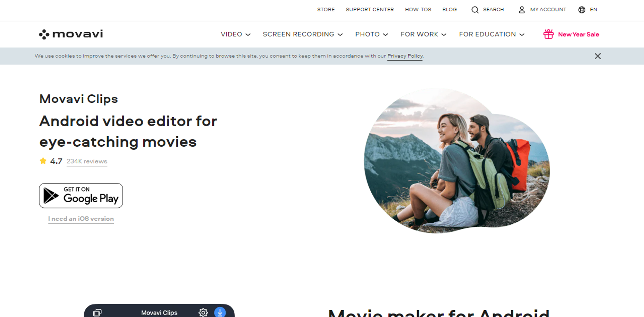Open the FOR WORK menu
The height and width of the screenshot is (317, 644).
419,34
